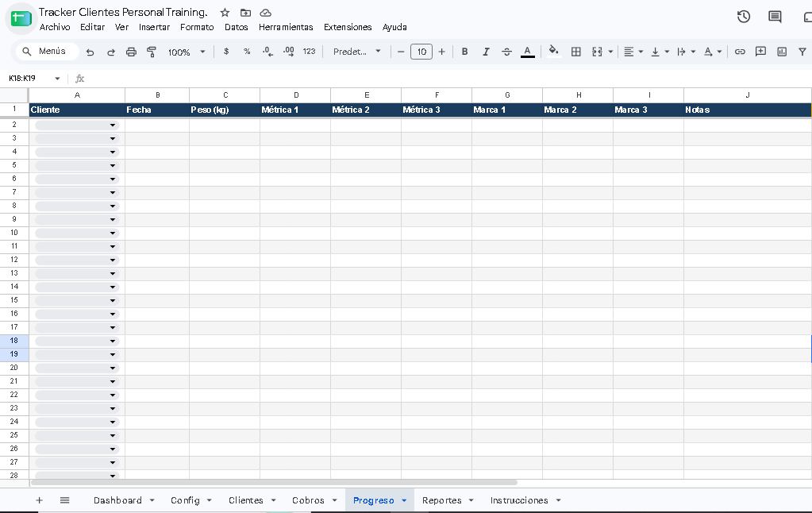Decrease decimal places icon
812x513 pixels.
click(x=267, y=52)
